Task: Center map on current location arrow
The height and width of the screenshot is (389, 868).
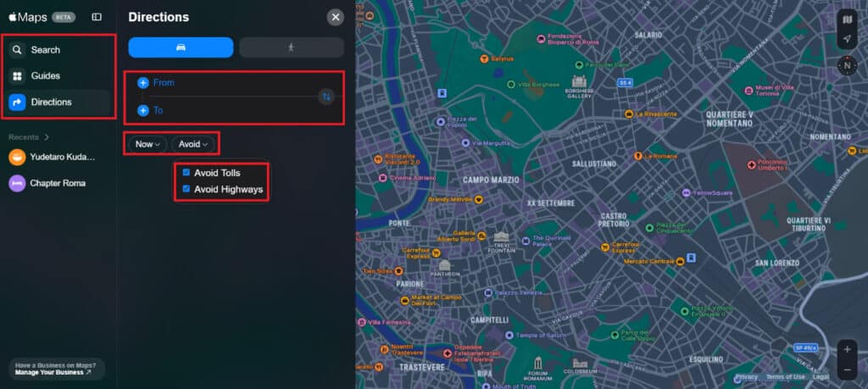Action: (847, 39)
